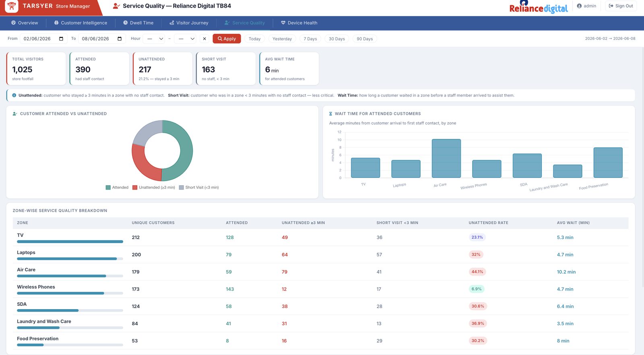Open the To date calendar picker icon
Image resolution: width=644 pixels, height=355 pixels.
click(x=120, y=39)
